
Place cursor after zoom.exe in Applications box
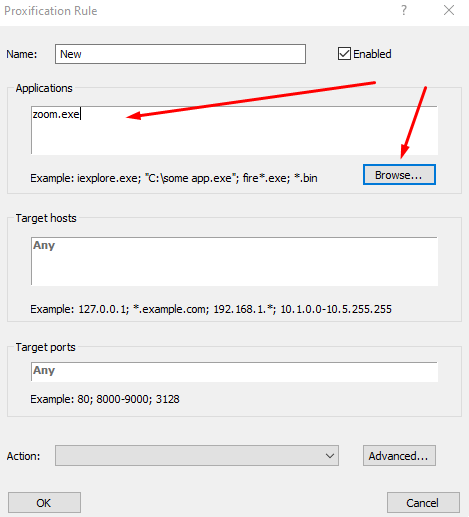point(81,114)
